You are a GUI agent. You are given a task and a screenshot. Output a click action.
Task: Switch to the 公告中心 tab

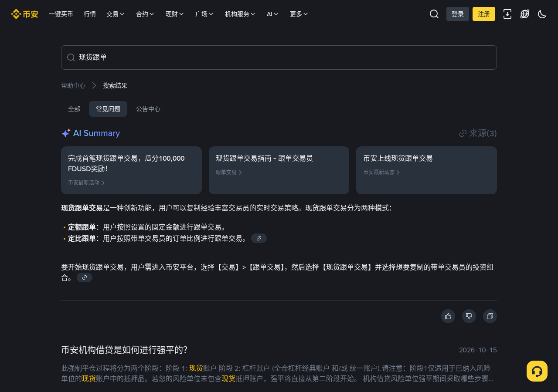tap(148, 109)
